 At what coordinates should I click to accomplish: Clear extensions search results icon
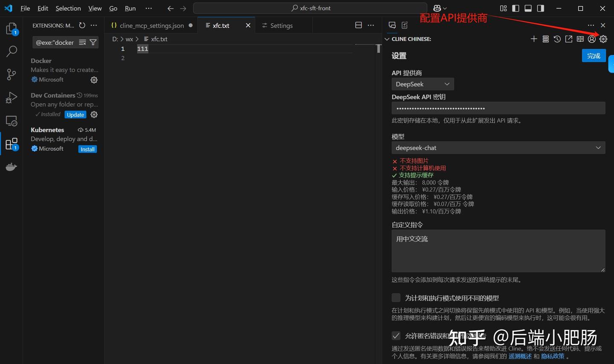point(83,42)
